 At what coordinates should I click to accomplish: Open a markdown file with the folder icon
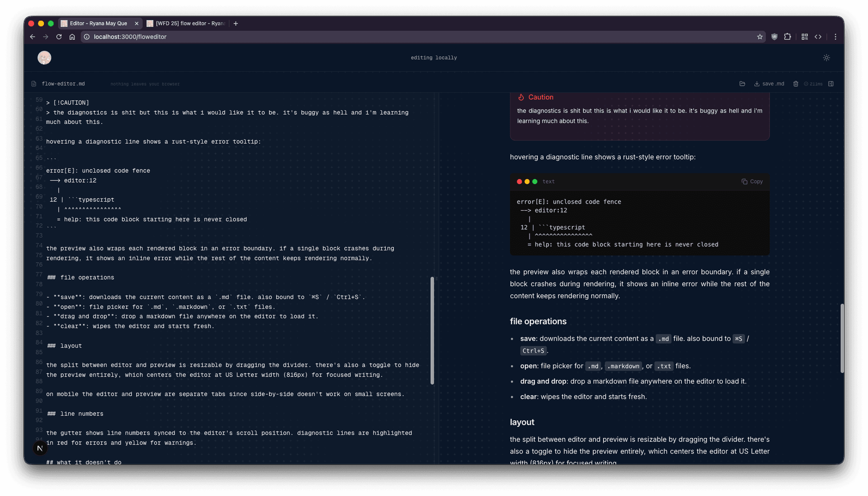742,84
